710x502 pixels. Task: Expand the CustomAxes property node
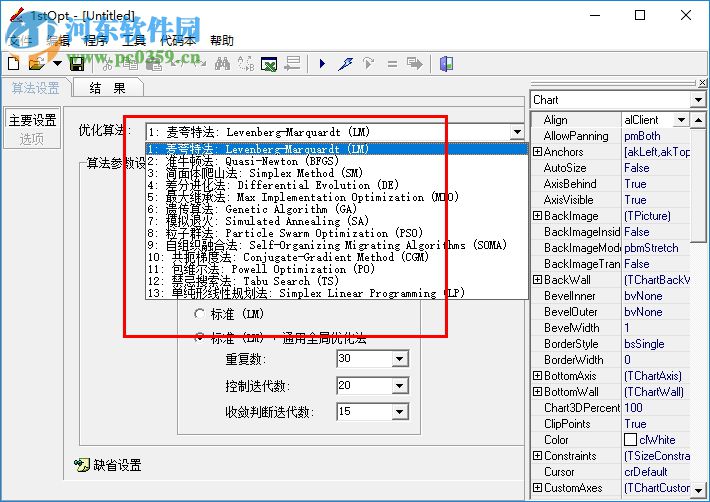tap(537, 488)
